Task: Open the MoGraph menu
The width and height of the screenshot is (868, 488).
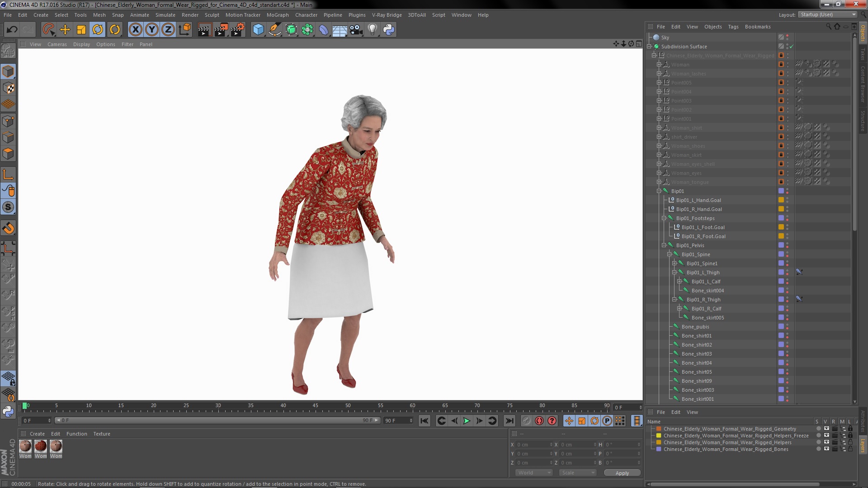Action: tap(278, 15)
